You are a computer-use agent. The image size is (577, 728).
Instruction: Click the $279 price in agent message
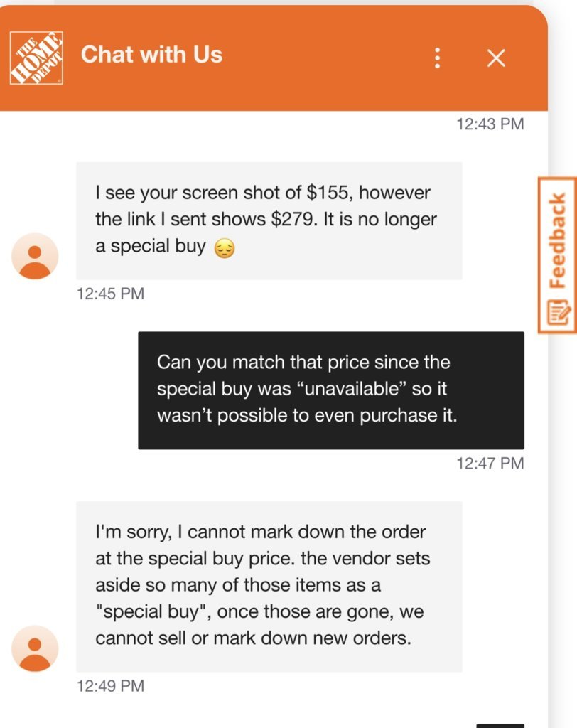coord(293,219)
